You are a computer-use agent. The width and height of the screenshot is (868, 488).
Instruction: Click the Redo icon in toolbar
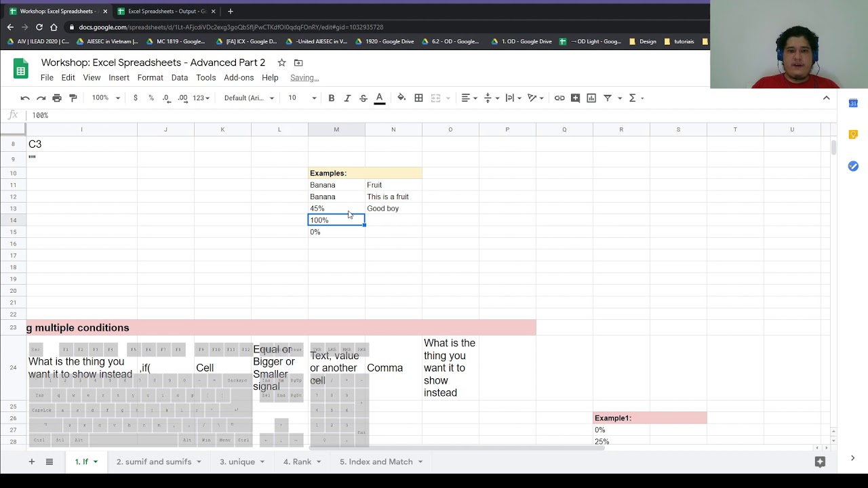coord(41,98)
